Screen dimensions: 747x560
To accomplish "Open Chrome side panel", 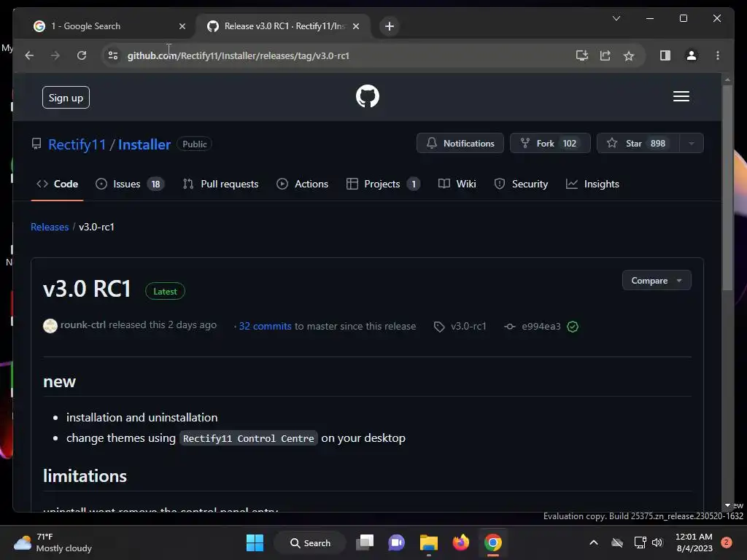I will coord(665,55).
